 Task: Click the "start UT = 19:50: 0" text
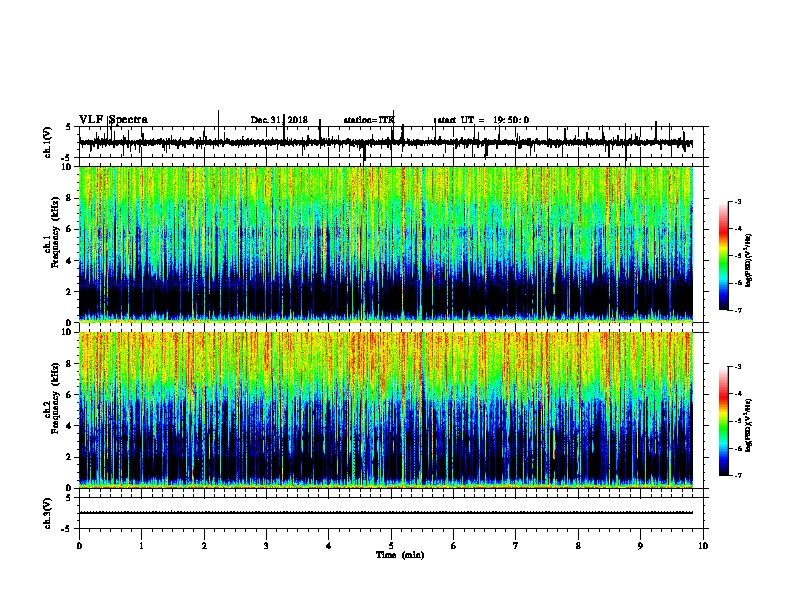483,120
